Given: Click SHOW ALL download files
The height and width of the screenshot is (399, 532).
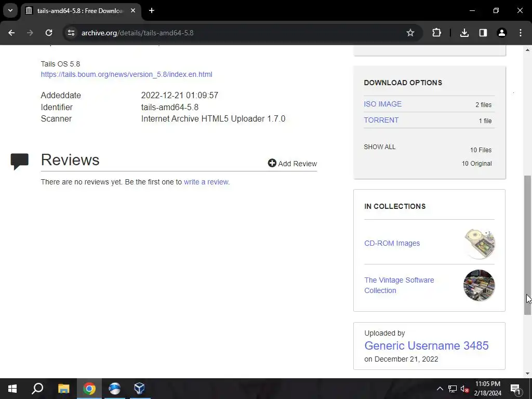Looking at the screenshot, I should pyautogui.click(x=380, y=147).
